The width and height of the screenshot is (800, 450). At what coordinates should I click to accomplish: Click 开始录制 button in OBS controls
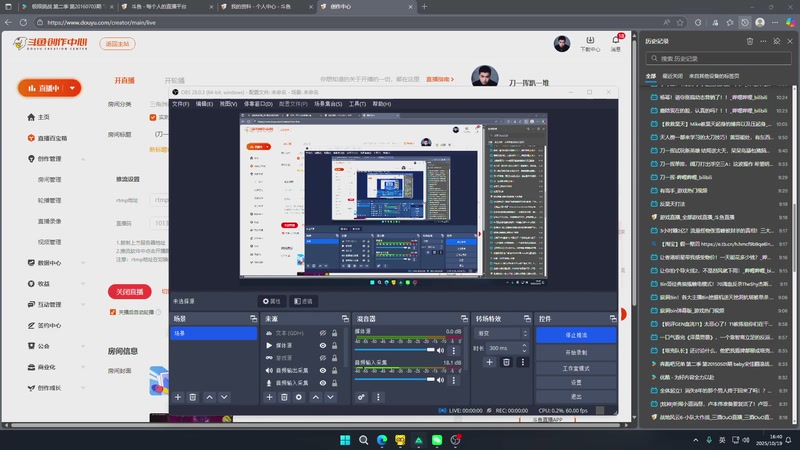pyautogui.click(x=576, y=353)
